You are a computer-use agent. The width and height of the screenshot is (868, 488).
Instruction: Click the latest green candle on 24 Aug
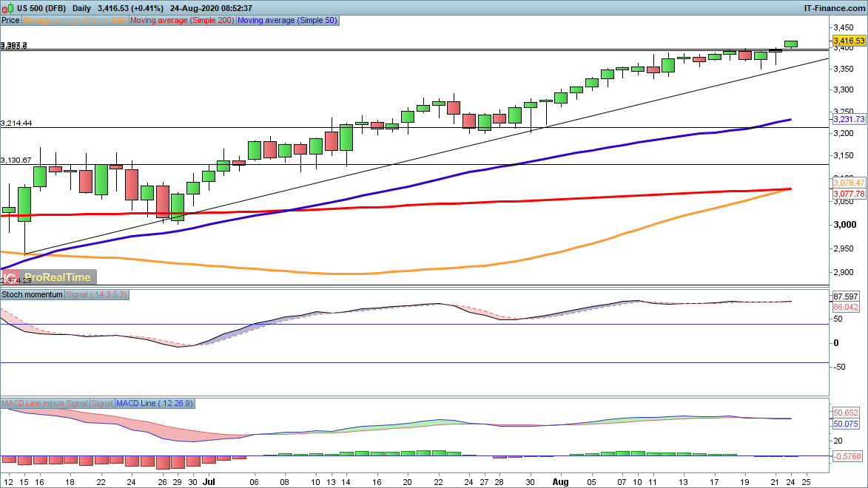791,44
